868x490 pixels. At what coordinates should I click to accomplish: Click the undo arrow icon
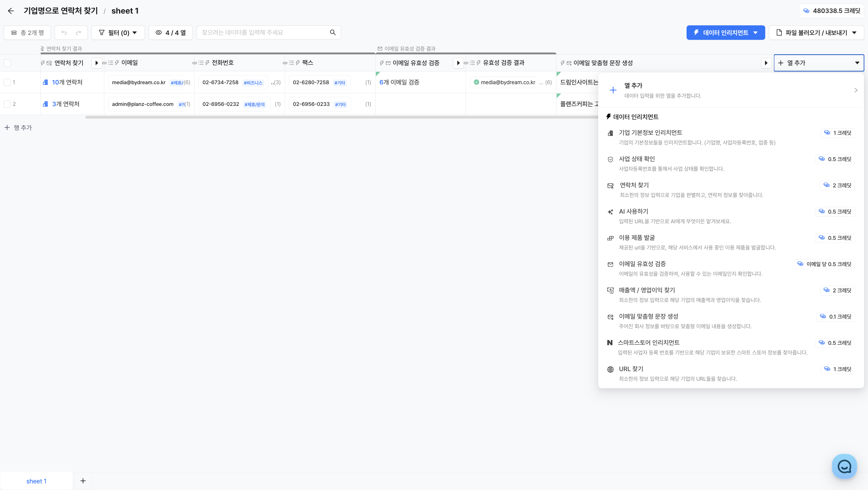click(x=64, y=33)
